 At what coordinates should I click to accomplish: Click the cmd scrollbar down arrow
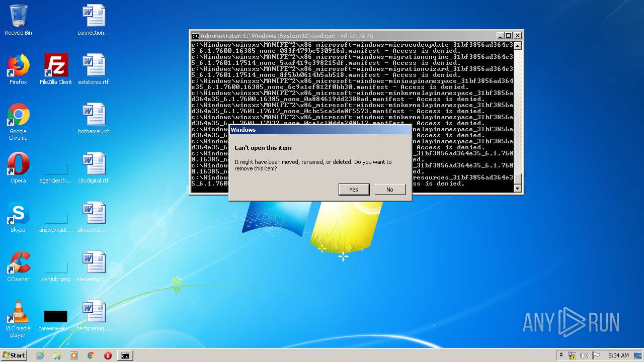coord(517,188)
